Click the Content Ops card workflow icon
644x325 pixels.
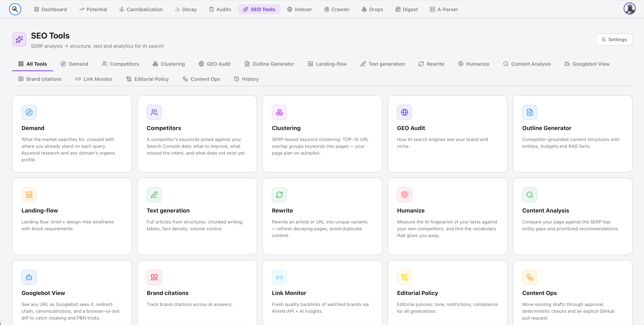(x=530, y=277)
